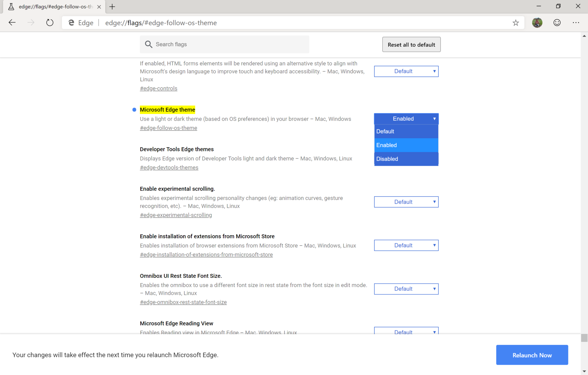Click the flask icon on the tab
The height and width of the screenshot is (375, 588).
coord(11,7)
